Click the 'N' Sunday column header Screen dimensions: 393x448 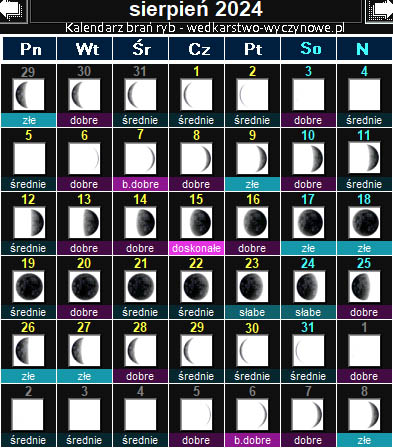tap(364, 49)
